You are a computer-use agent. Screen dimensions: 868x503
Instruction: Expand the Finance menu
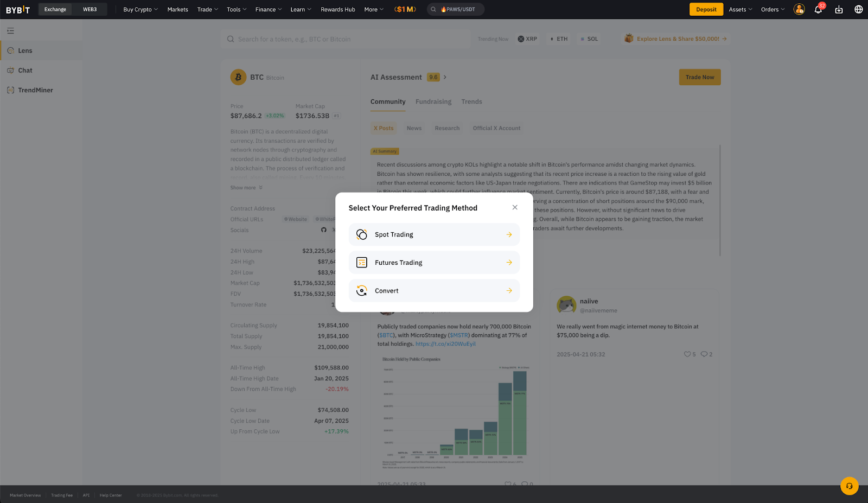pos(269,9)
